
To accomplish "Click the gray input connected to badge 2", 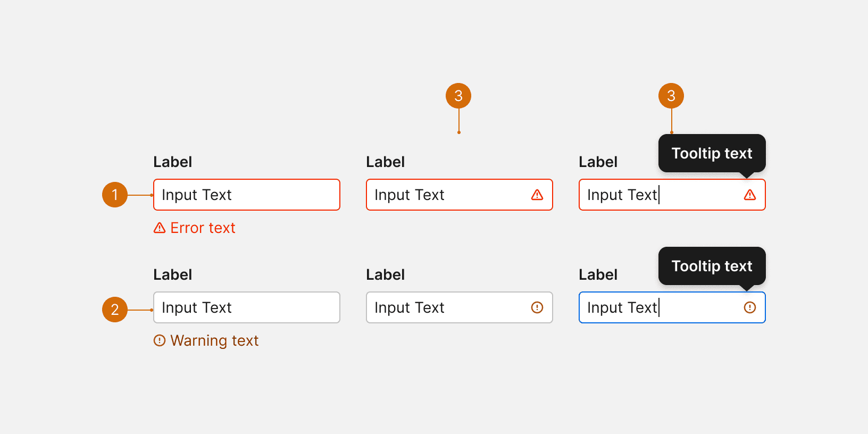I will tap(246, 307).
